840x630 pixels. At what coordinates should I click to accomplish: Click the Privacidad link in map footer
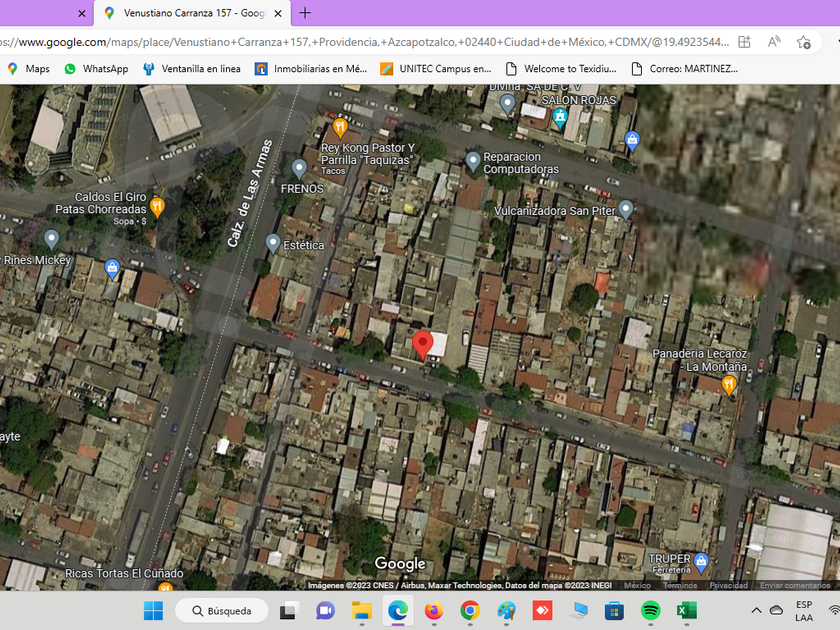728,585
